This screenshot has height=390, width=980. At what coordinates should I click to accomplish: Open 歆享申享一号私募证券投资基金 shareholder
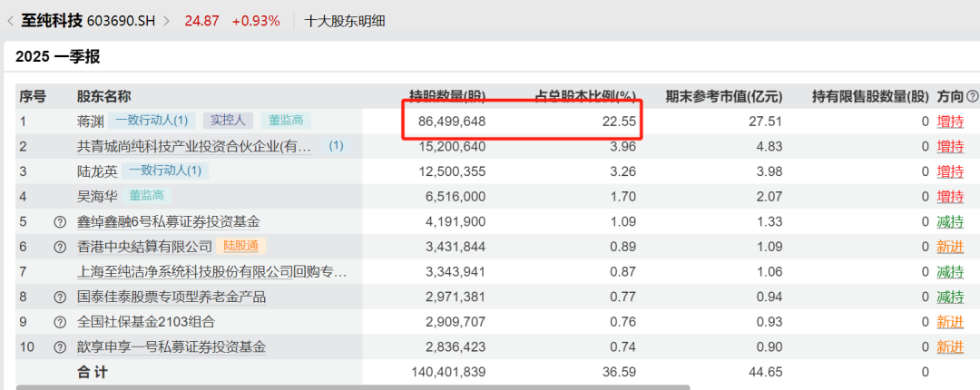(x=171, y=346)
